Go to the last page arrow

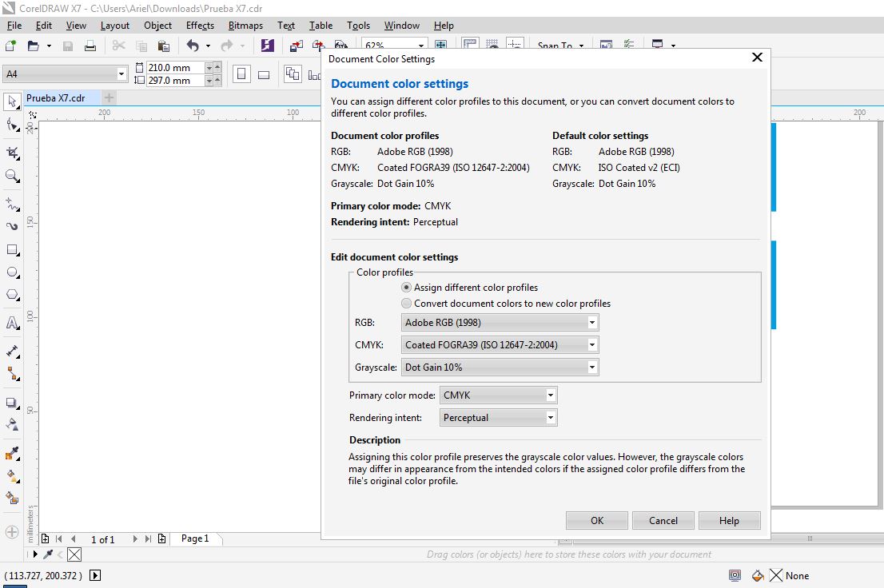click(x=148, y=539)
